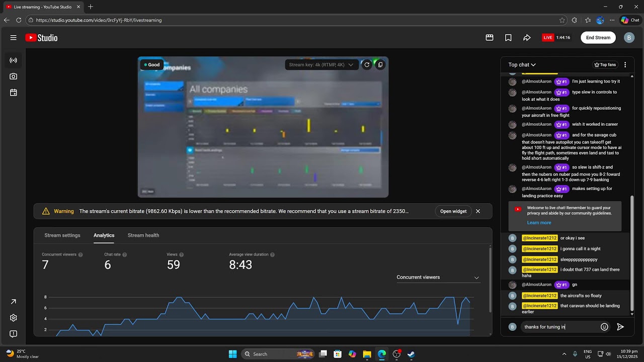Screen dimensions: 644x362
Task: Click the End Stream button
Action: coord(598,38)
